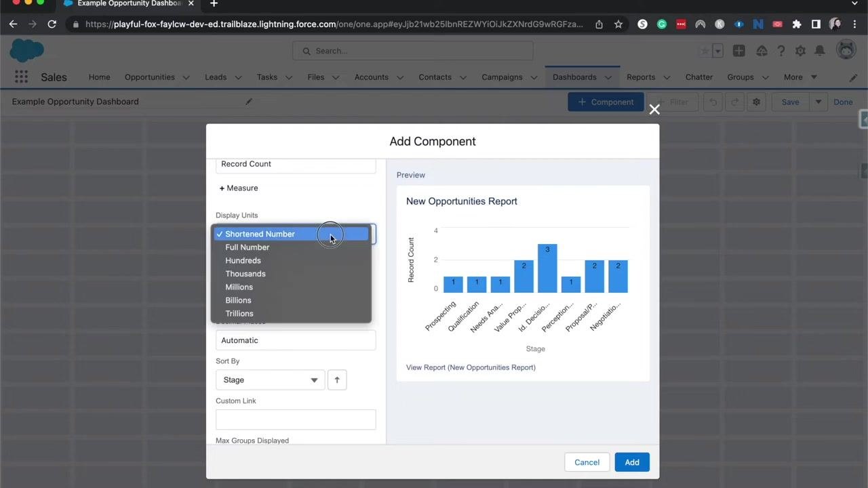Close the Add Component dialog with X

click(654, 109)
